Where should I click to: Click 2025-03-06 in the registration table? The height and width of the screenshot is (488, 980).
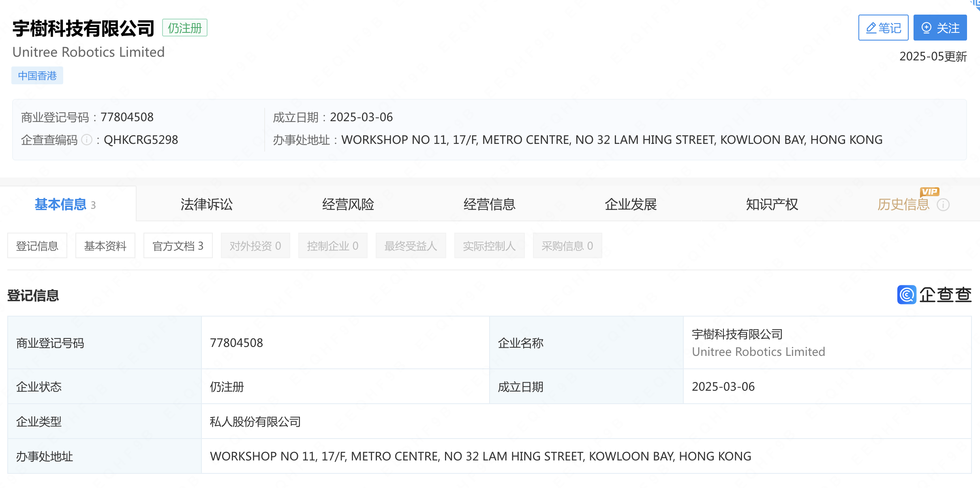(723, 387)
